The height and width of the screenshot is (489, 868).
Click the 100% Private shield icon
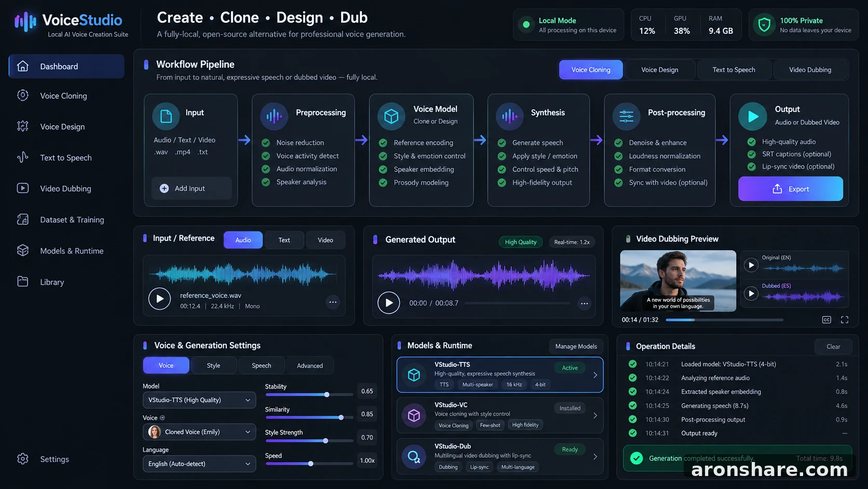764,24
